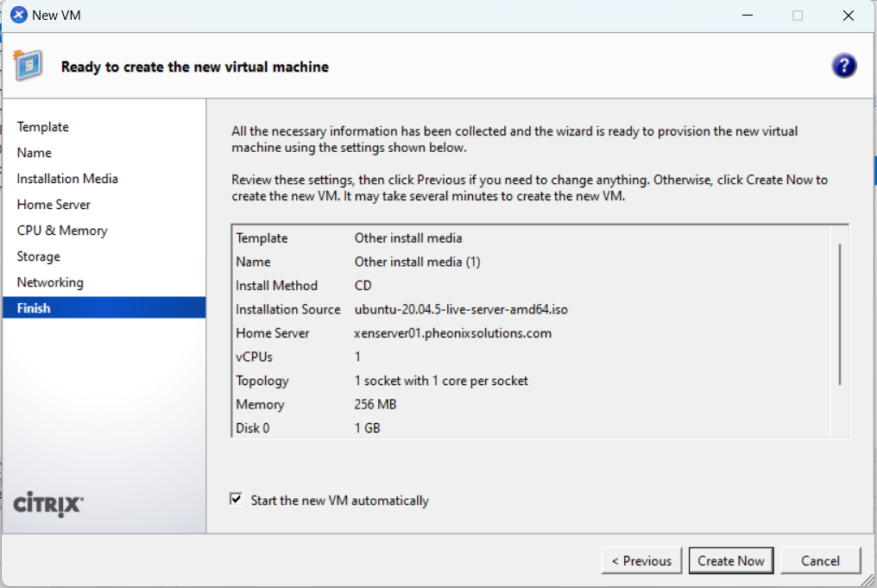877x588 pixels.
Task: Click the Install Method CD value
Action: pyautogui.click(x=363, y=286)
